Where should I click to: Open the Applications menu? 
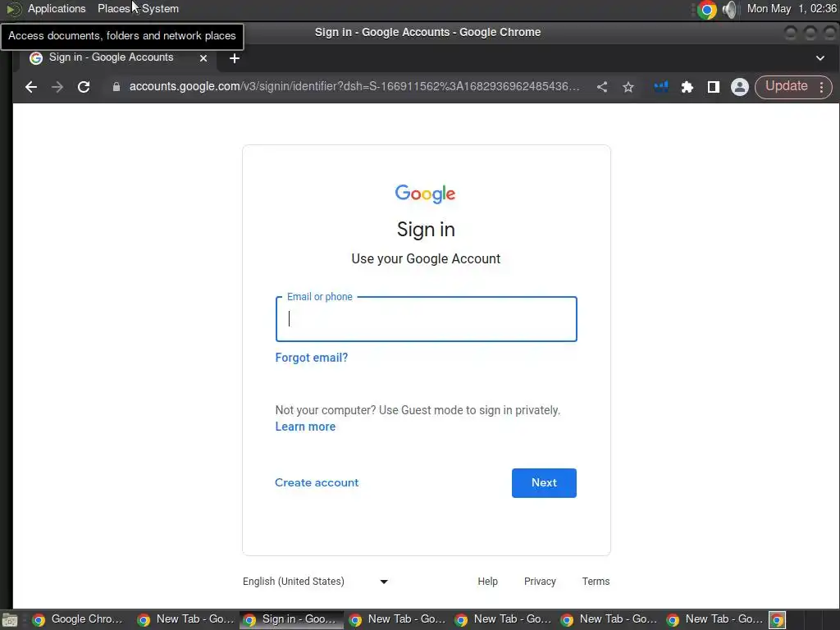(x=57, y=8)
